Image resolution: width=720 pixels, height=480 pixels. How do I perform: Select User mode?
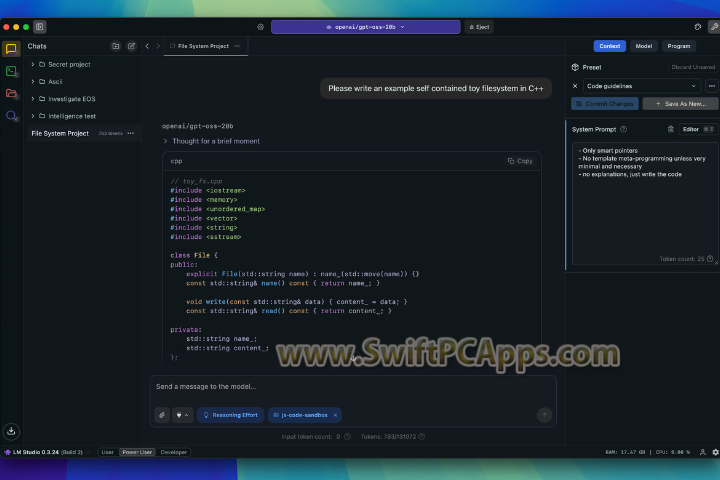click(x=107, y=452)
